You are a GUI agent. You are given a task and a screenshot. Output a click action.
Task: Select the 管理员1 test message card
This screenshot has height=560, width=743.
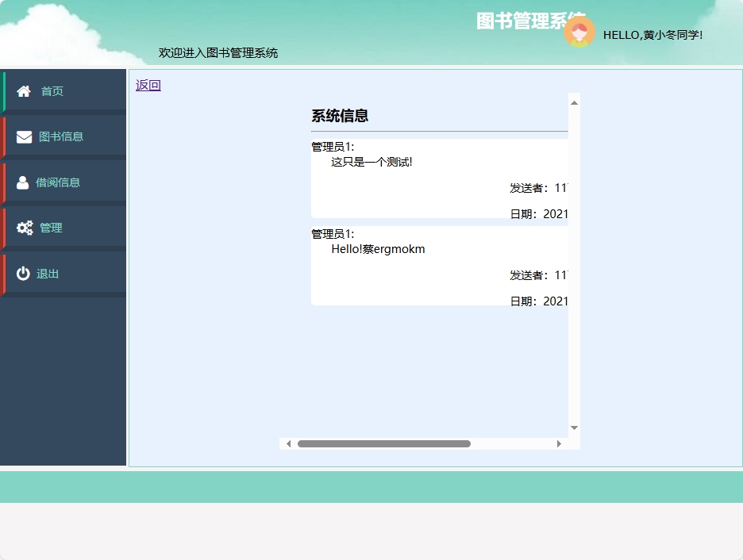pos(437,178)
